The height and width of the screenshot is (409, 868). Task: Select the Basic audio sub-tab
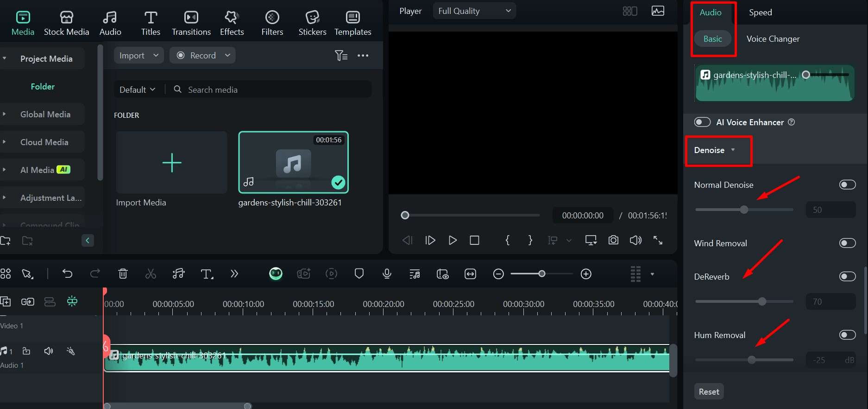tap(712, 39)
